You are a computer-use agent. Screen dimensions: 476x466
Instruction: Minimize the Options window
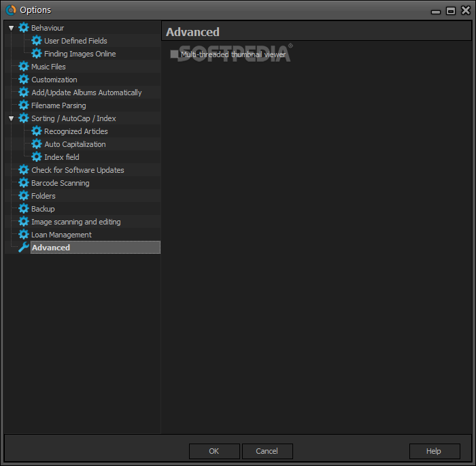(x=436, y=12)
